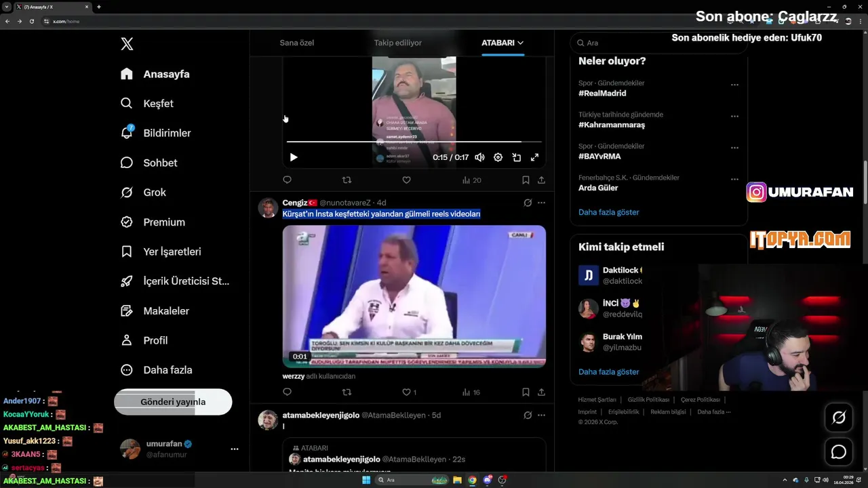This screenshot has width=868, height=488.
Task: Show more under Kimi takip etmeli
Action: [x=608, y=371]
